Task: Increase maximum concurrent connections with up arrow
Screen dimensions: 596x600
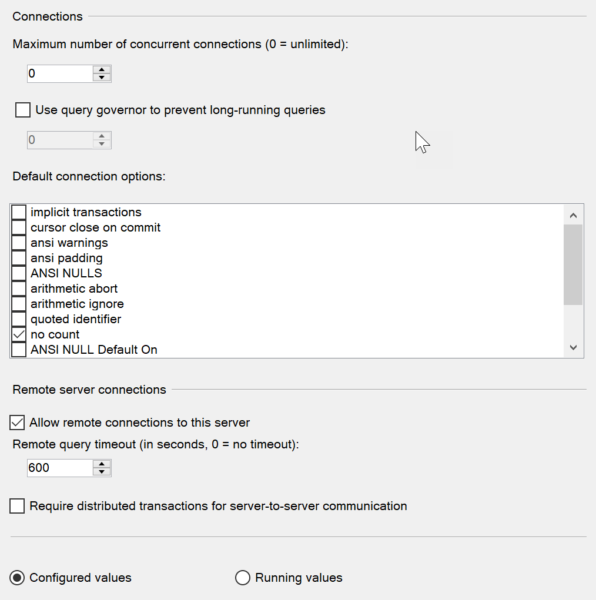Action: click(x=102, y=70)
